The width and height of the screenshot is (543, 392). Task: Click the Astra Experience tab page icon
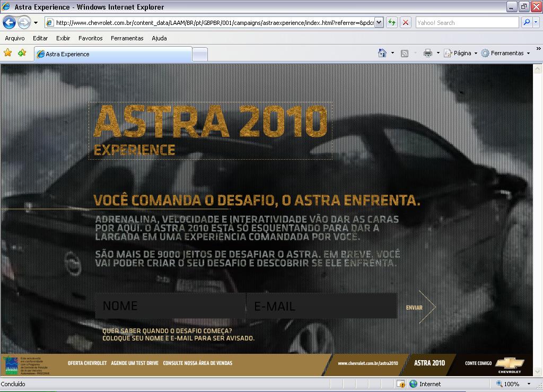tap(40, 54)
